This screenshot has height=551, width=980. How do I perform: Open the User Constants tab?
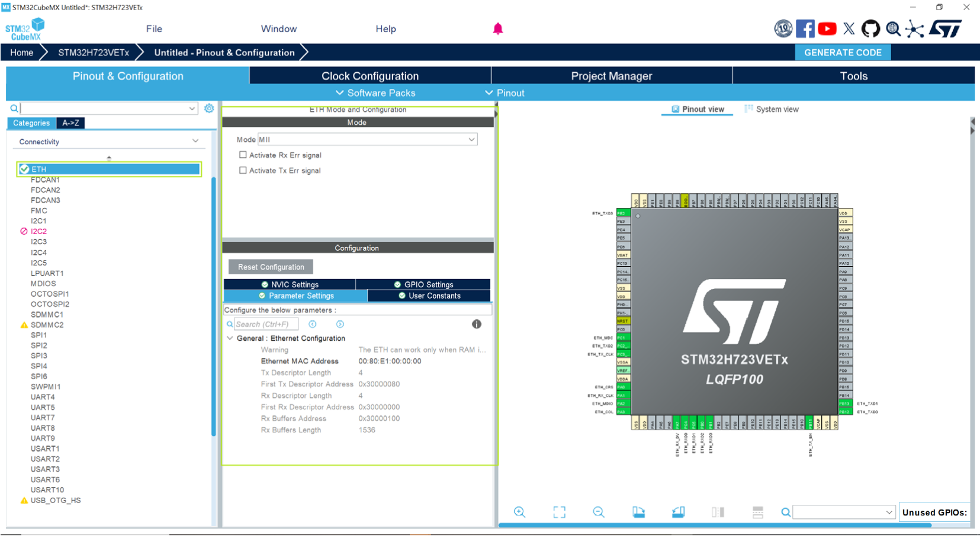coord(429,296)
